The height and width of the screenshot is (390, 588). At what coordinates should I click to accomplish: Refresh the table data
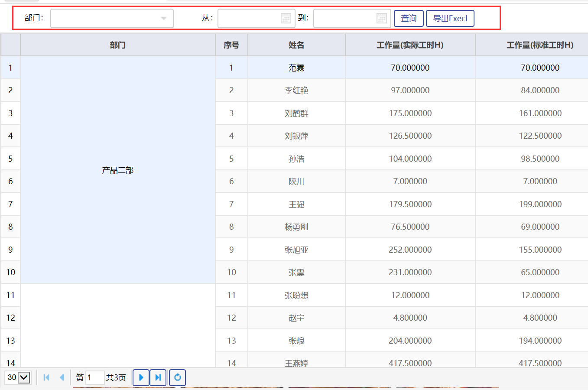click(x=177, y=377)
